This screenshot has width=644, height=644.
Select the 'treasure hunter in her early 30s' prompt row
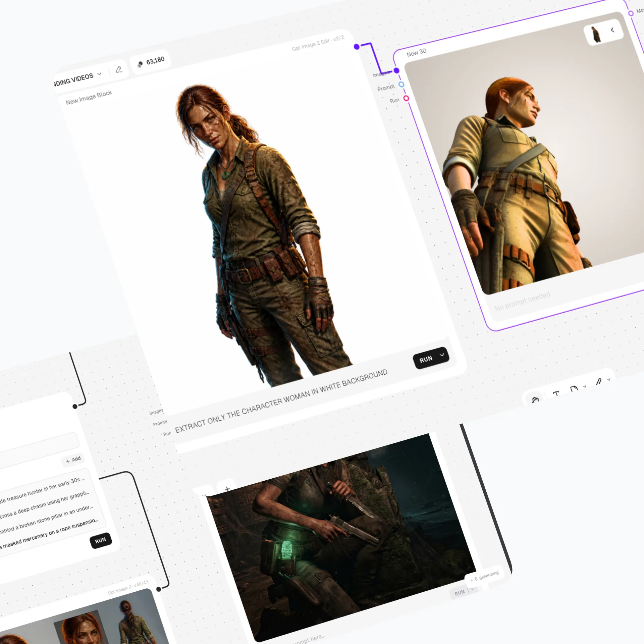click(x=42, y=490)
